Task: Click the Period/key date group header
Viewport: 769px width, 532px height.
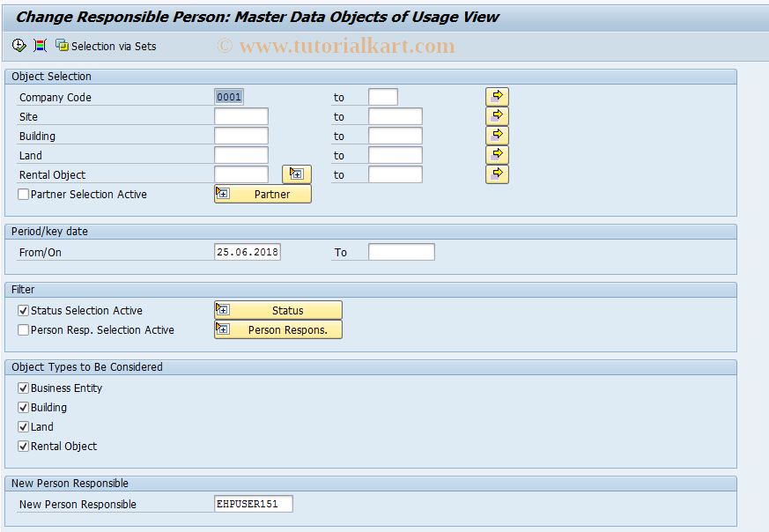Action: click(x=371, y=232)
